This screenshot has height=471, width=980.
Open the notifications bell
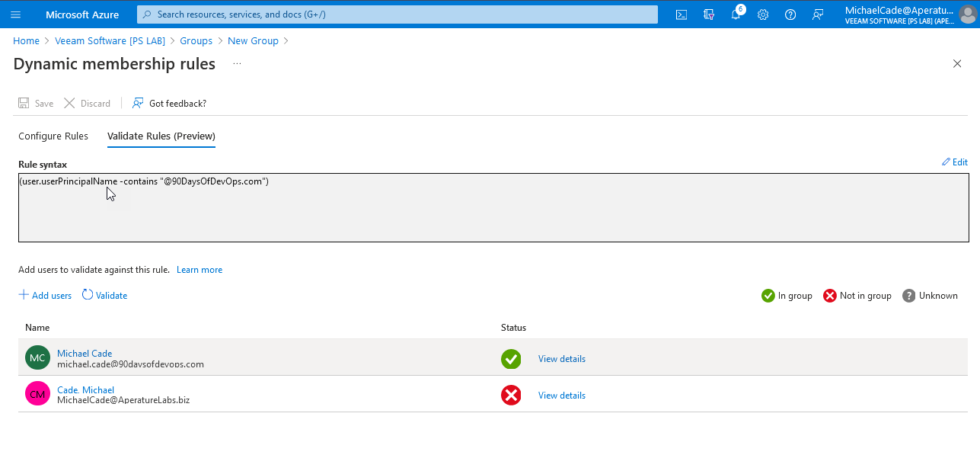[736, 14]
